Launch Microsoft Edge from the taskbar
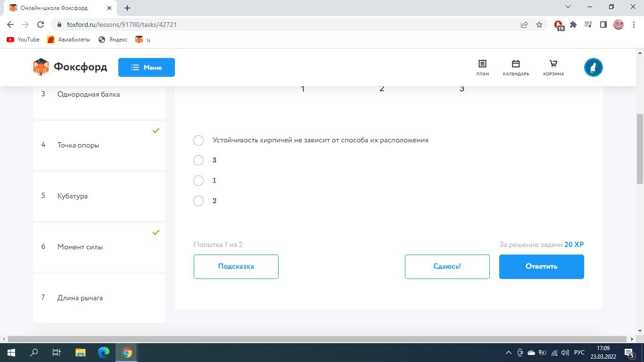The image size is (644, 362). (x=103, y=353)
